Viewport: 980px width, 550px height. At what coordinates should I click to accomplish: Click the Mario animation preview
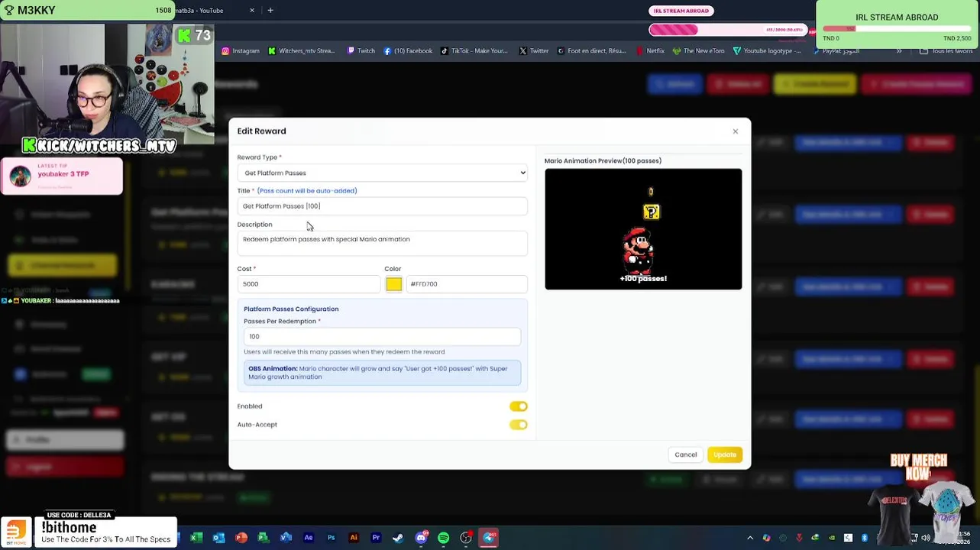[643, 229]
